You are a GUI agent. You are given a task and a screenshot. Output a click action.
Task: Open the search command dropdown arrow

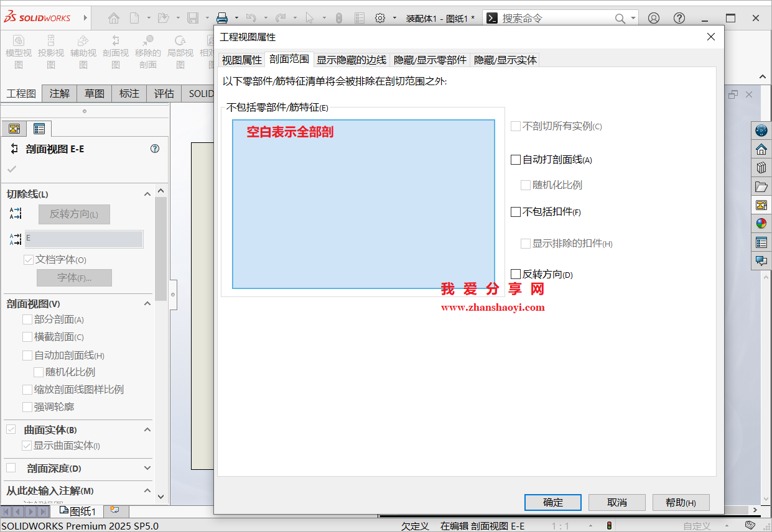(633, 19)
